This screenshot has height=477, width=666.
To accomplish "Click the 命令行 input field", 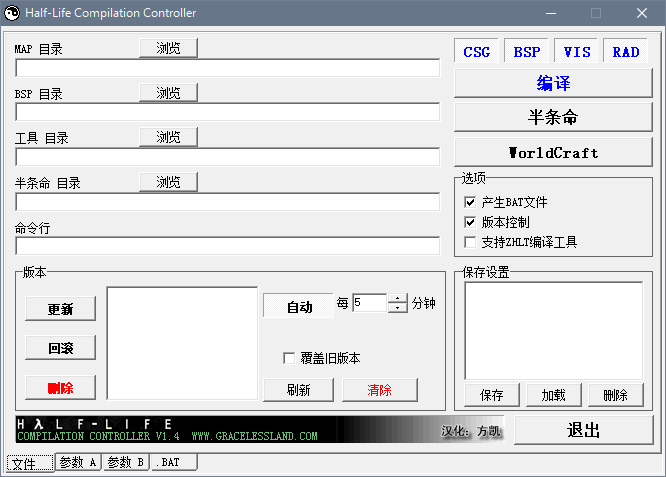I will tap(227, 246).
